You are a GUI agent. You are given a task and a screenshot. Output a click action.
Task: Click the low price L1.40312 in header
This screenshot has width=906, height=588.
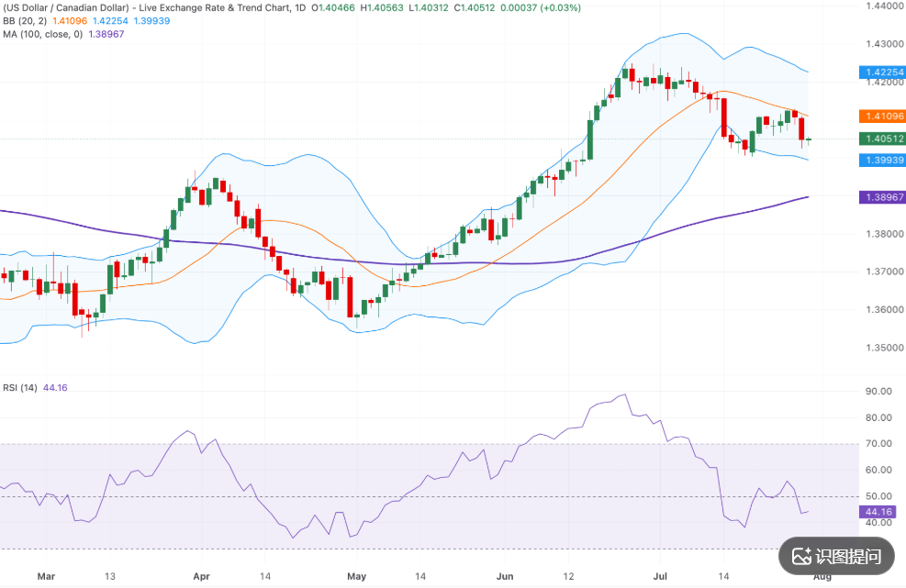(x=428, y=8)
